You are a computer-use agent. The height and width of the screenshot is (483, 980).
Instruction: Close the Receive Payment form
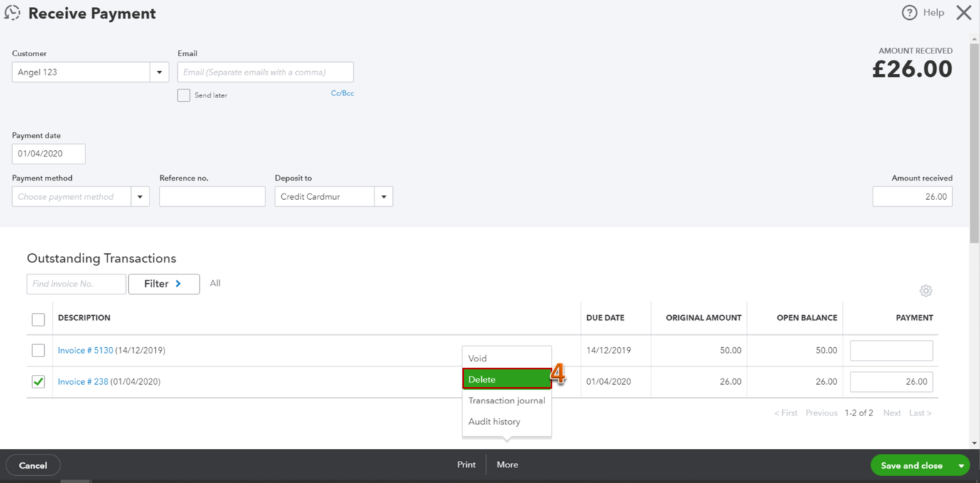coord(964,12)
